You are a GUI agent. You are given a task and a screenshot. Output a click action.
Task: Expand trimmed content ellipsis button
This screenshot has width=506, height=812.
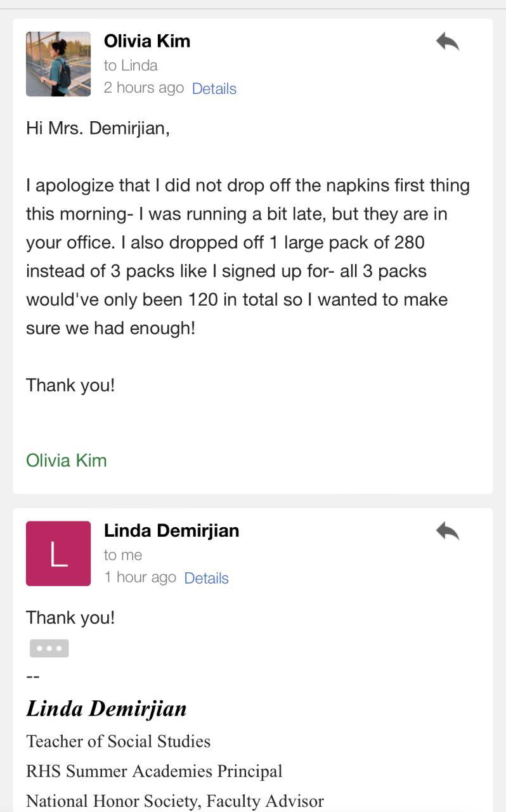49,648
